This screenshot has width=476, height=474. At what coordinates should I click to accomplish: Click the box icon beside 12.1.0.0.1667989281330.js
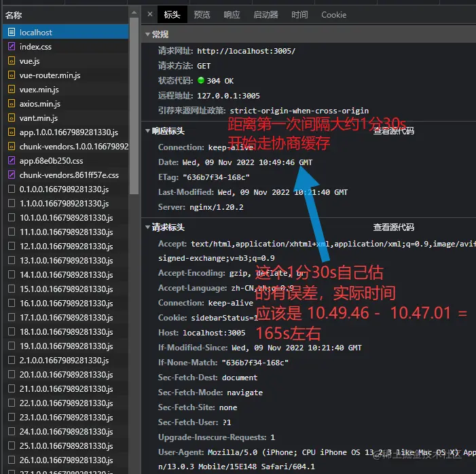pos(12,247)
